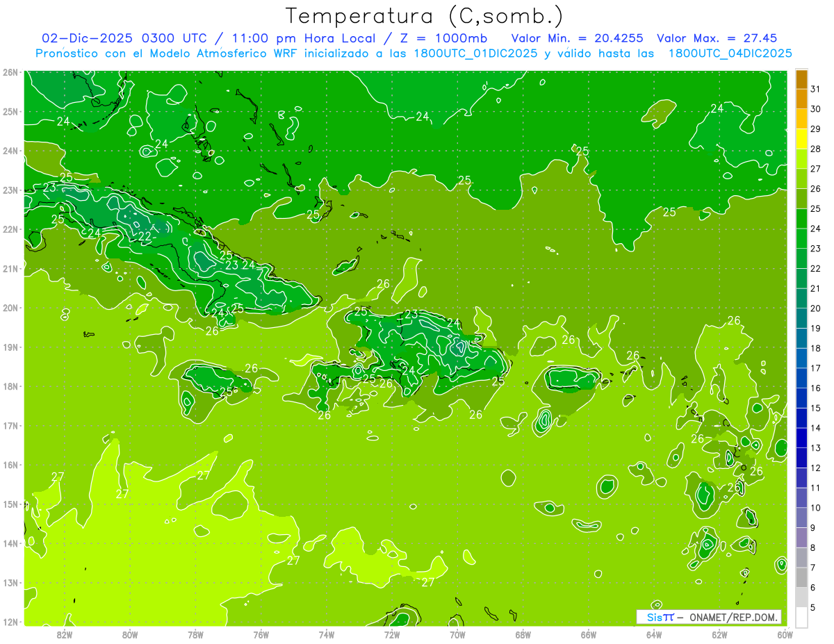Click lime legend band between 27 and 28
The height and width of the screenshot is (644, 834).
801,158
